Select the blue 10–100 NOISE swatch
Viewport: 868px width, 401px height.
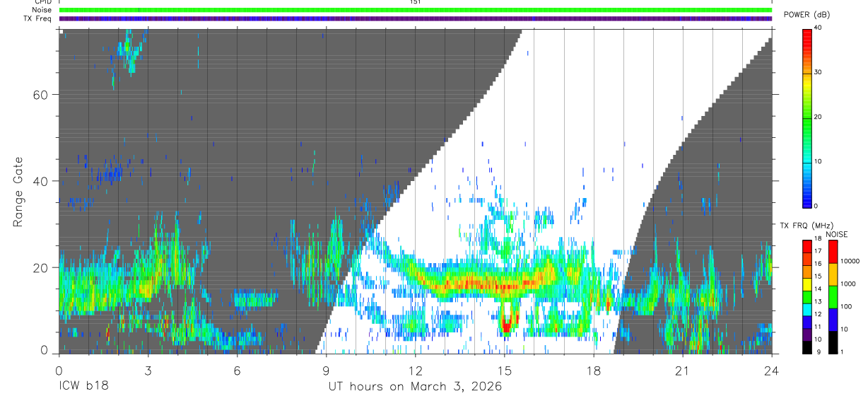point(833,320)
